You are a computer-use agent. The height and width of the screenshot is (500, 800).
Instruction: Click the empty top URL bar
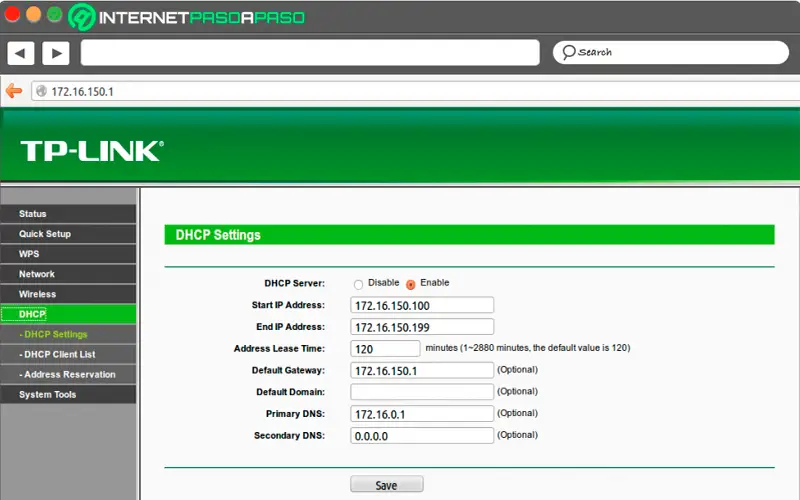click(x=310, y=53)
